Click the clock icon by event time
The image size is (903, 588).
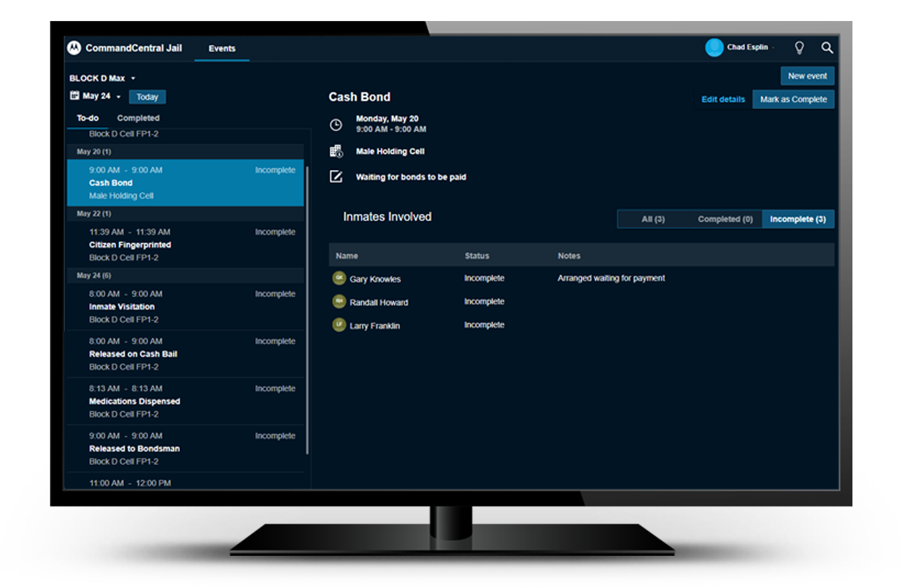(336, 124)
